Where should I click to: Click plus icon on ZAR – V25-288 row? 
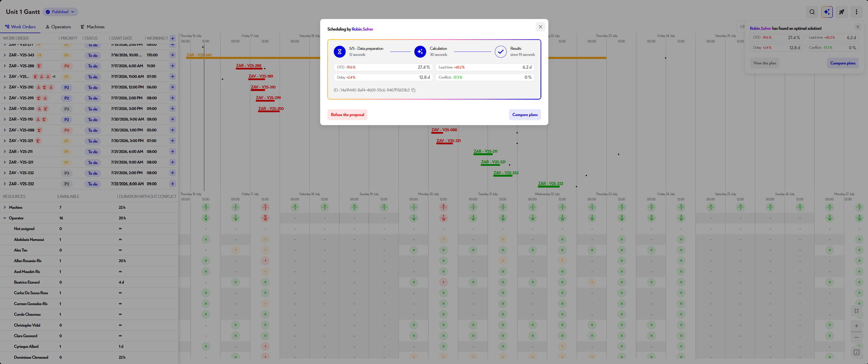[172, 66]
